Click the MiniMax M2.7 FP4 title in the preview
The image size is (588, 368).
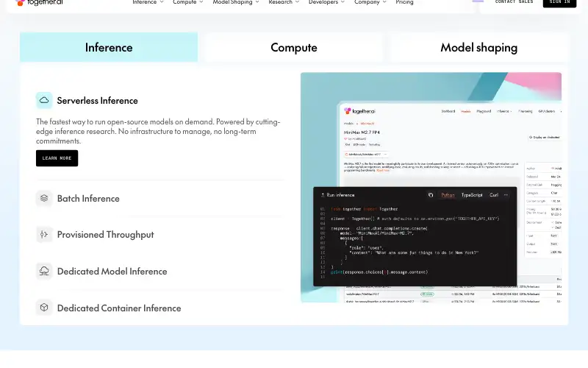pyautogui.click(x=362, y=132)
